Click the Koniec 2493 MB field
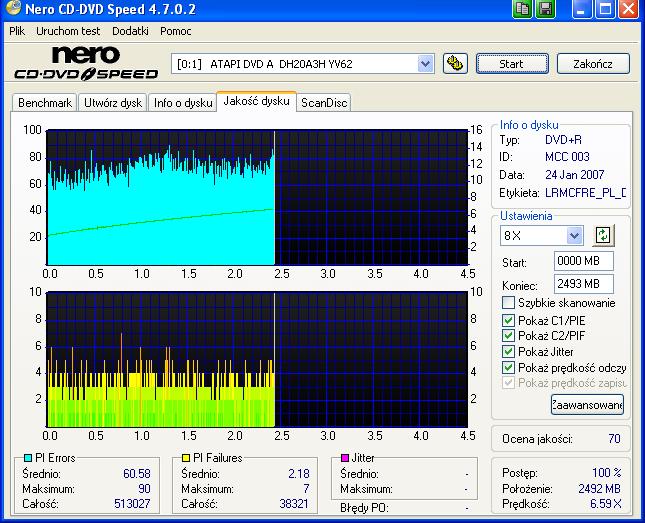 tap(583, 284)
